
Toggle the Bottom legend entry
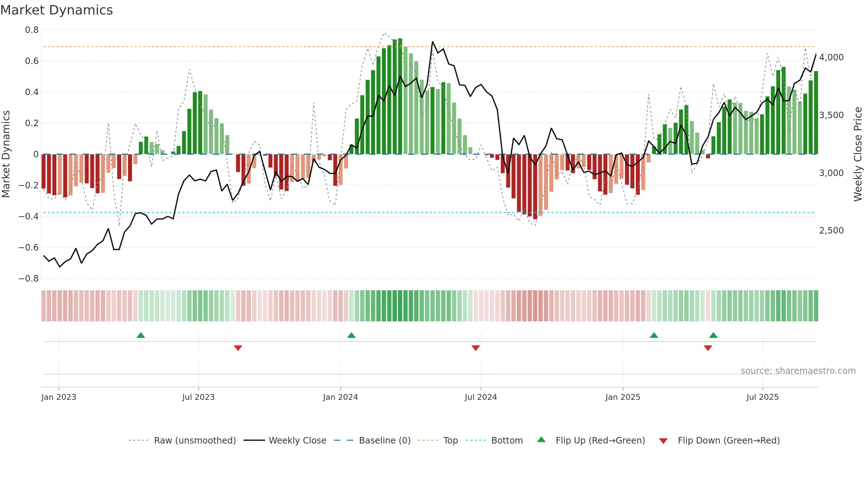click(x=494, y=440)
